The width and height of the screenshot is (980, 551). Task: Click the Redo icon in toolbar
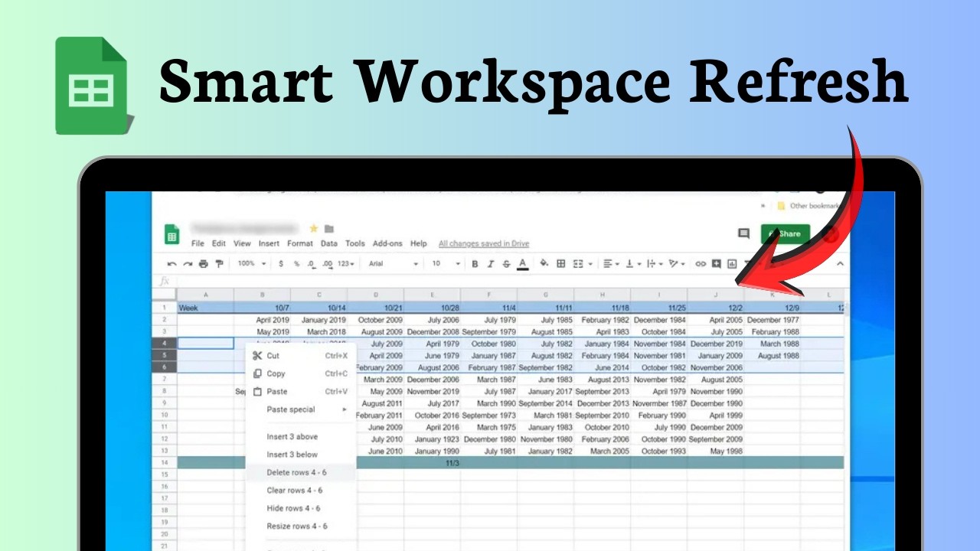[188, 264]
